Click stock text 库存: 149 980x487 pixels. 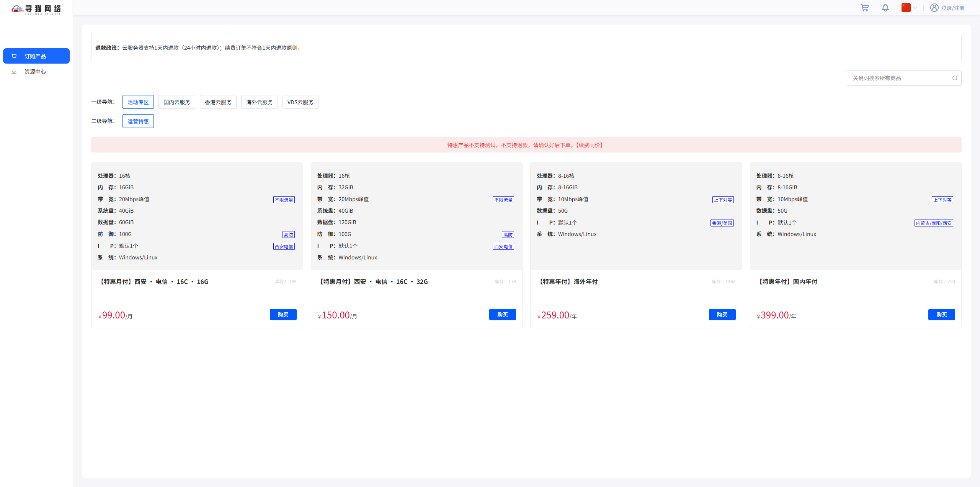coord(286,281)
